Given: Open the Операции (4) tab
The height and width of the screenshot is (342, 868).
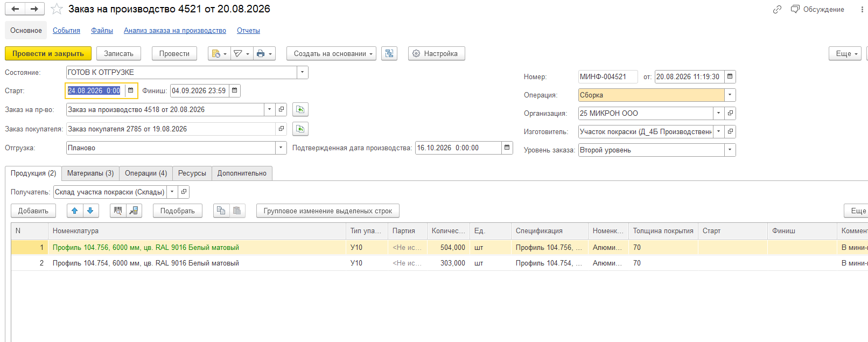Looking at the screenshot, I should coord(146,173).
